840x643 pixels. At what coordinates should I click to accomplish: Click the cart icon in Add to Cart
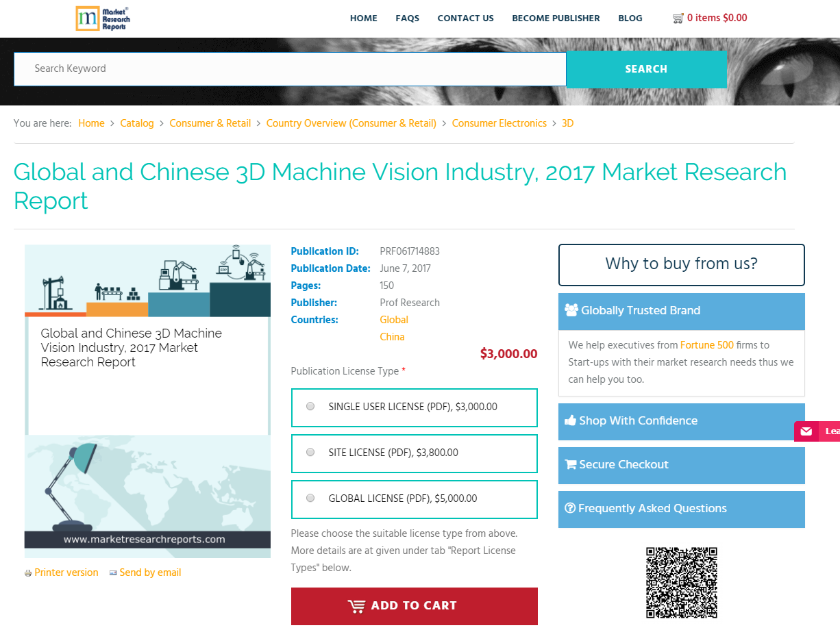coord(356,606)
